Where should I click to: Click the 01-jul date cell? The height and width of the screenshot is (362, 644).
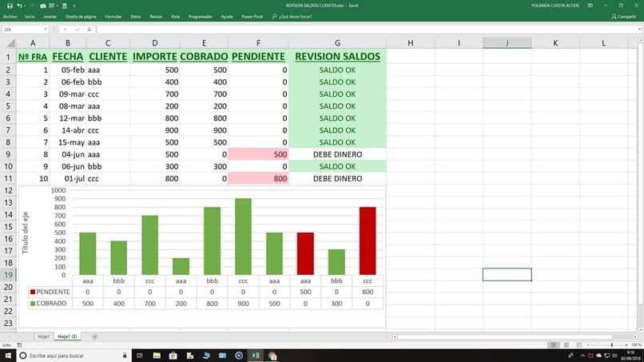tap(68, 178)
